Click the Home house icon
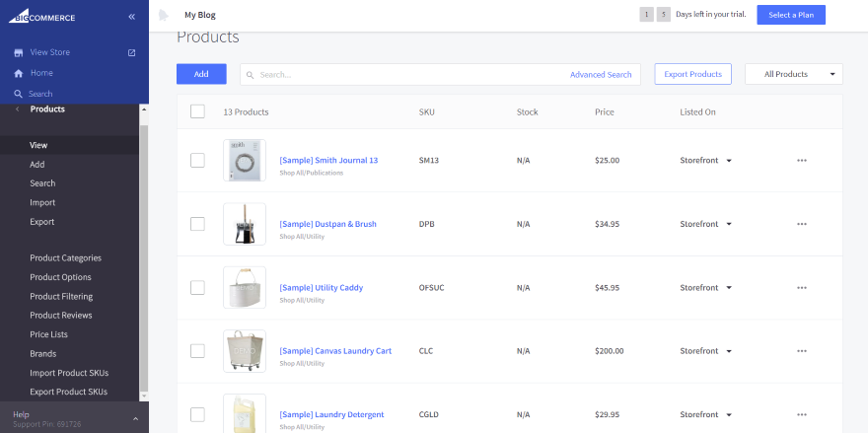The width and height of the screenshot is (868, 433). click(18, 73)
